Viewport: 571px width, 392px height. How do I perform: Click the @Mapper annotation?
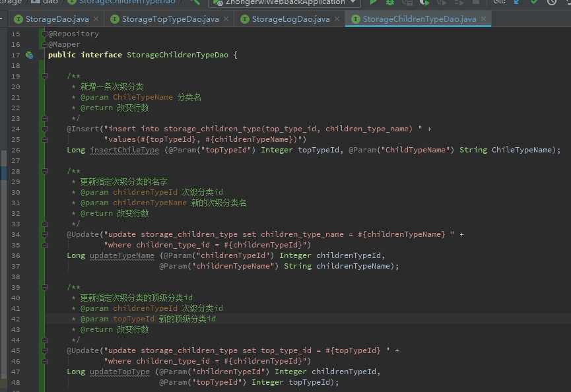point(64,44)
